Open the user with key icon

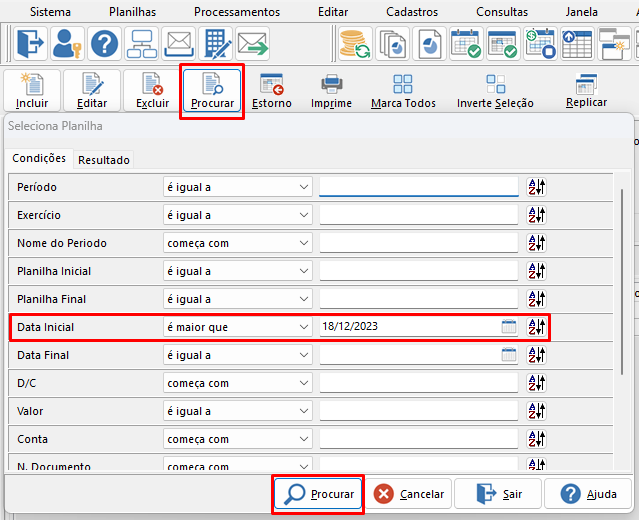coord(68,44)
